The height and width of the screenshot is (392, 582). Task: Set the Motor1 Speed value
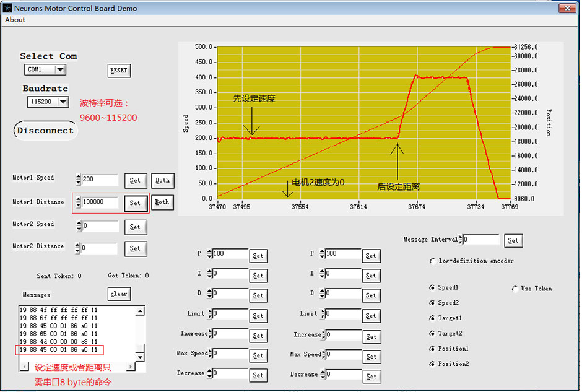tap(136, 181)
